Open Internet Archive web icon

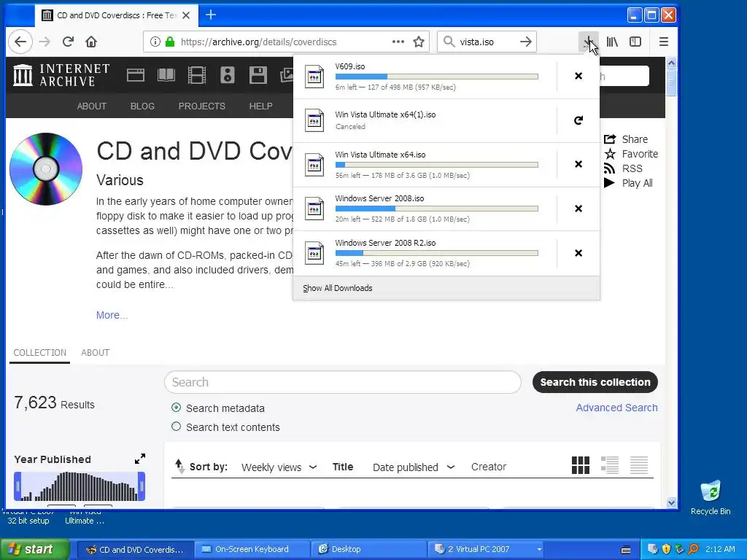[x=135, y=75]
